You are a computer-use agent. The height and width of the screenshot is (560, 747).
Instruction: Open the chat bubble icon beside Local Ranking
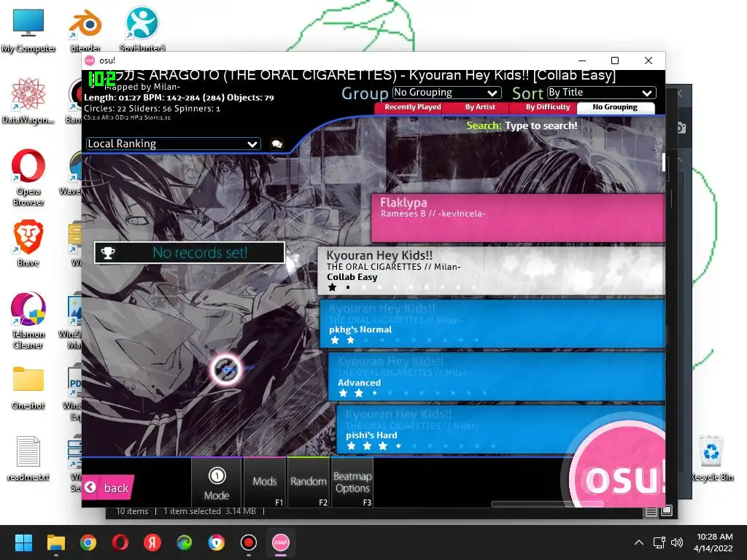276,144
